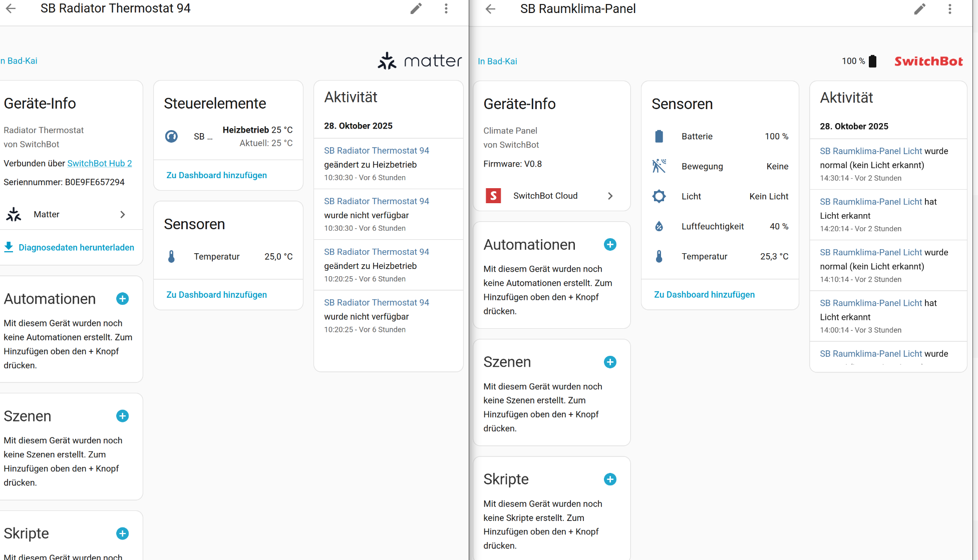Click the edit pencil for Radiator Thermostat 94
Viewport: 978px width, 560px height.
416,9
